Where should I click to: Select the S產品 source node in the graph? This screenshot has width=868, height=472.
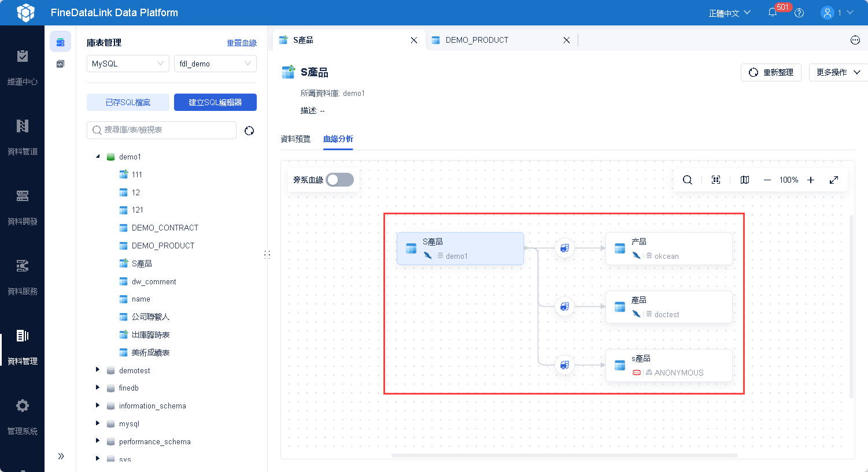coord(460,248)
